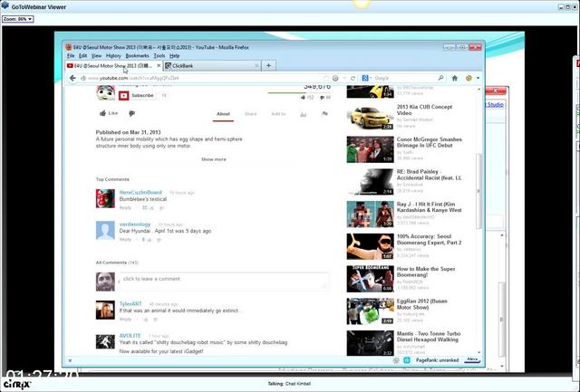580x392 pixels.
Task: Open the search engine selector dropdown
Action: 367,79
